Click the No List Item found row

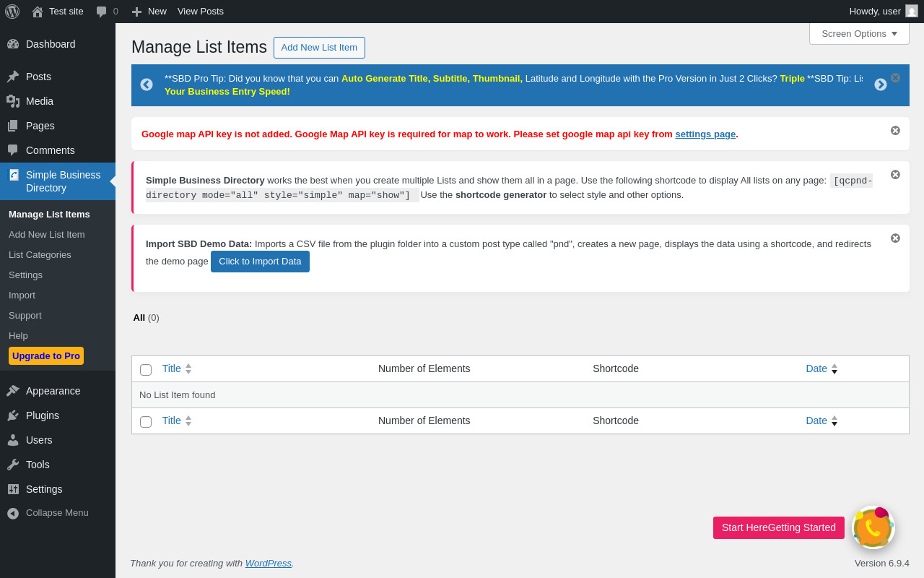[x=520, y=394]
